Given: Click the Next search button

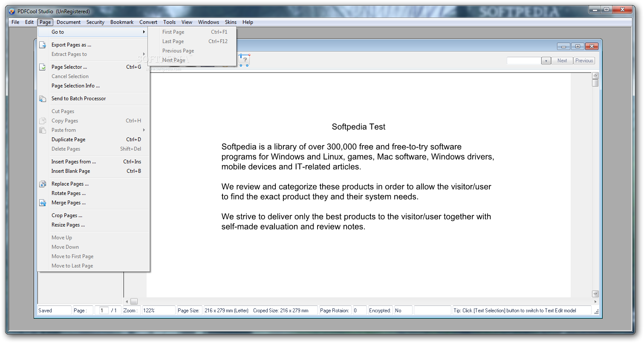Looking at the screenshot, I should click(x=562, y=61).
